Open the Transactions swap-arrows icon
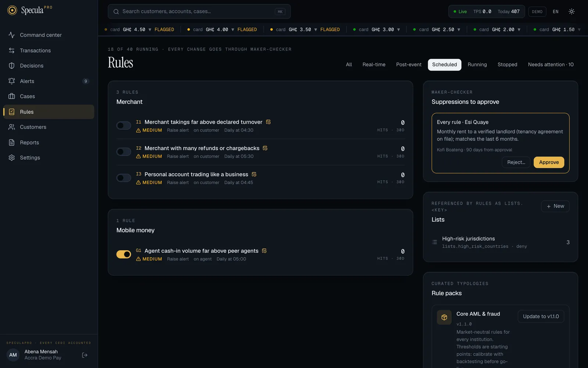Image resolution: width=588 pixels, height=368 pixels. click(12, 50)
